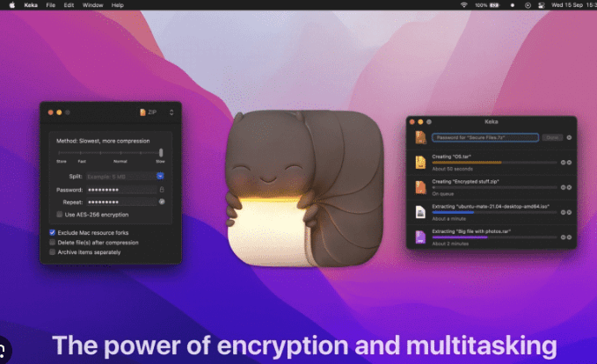Cancel the Creating OS.tar task

569,163
